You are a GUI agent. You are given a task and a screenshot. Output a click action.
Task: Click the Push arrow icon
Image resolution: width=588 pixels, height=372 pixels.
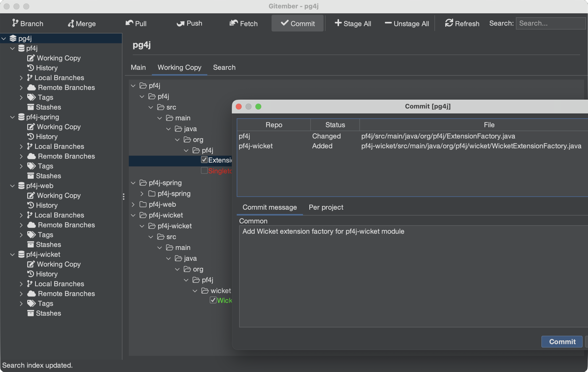coord(181,24)
